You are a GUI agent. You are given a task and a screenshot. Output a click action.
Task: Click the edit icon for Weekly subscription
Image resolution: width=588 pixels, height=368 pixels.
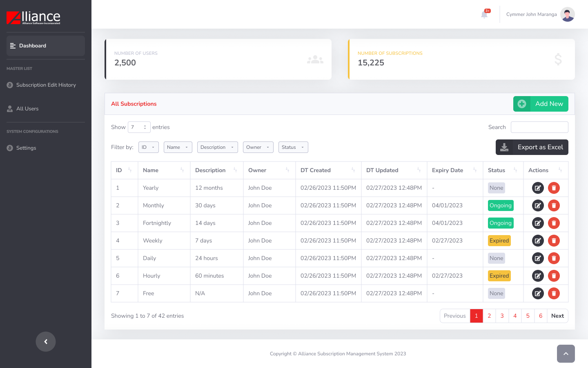(538, 241)
